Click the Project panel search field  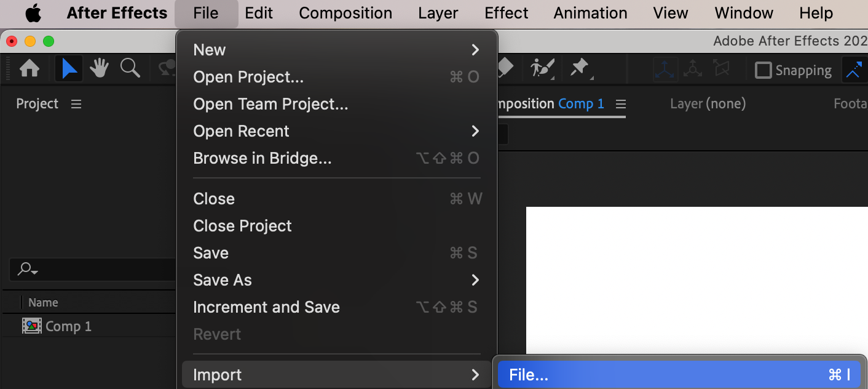pos(92,269)
